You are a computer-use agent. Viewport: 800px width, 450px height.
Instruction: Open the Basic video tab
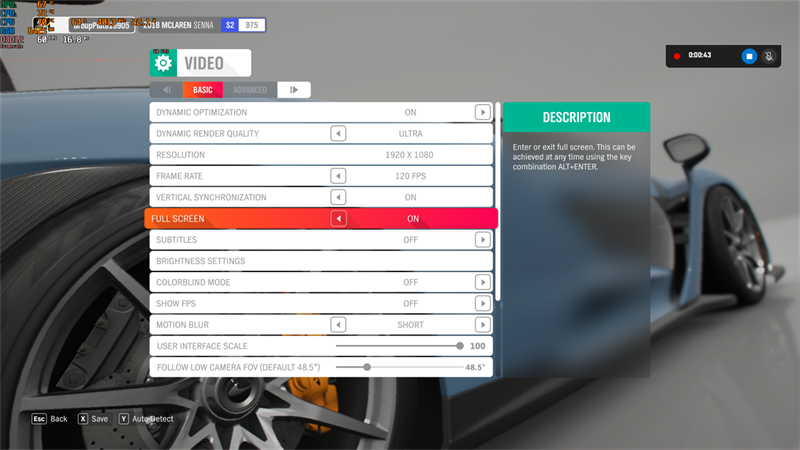203,90
